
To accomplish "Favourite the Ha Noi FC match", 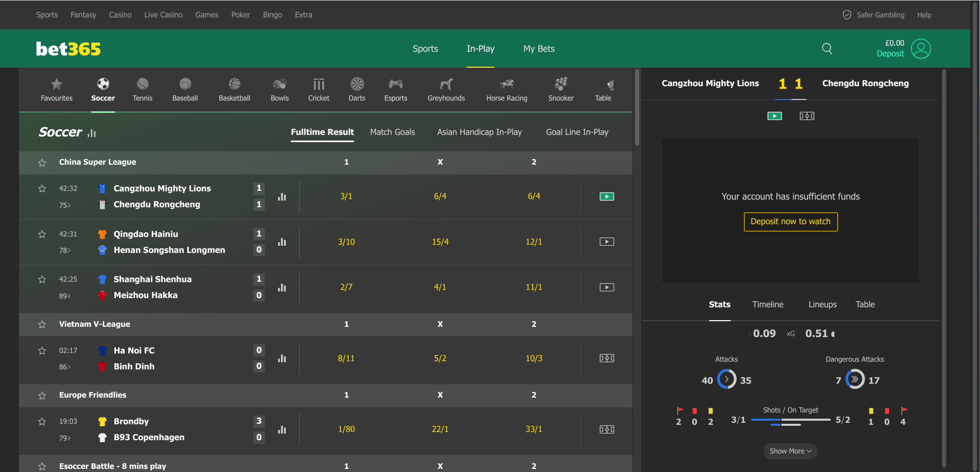I will (42, 350).
